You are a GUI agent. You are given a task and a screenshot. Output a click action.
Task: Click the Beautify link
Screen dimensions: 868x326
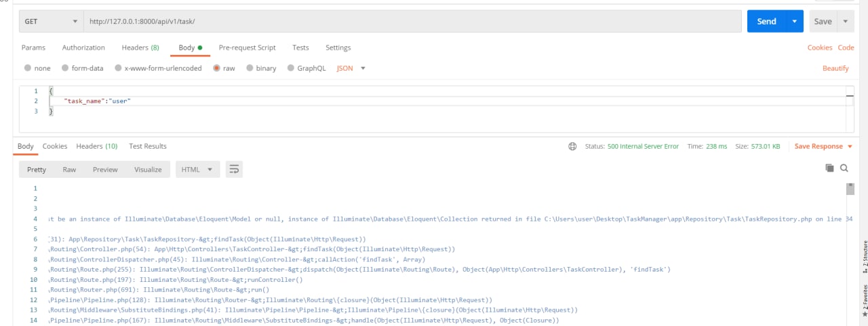(835, 68)
